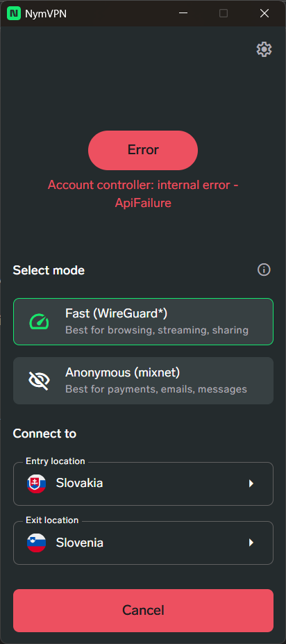This screenshot has height=644, width=286.
Task: Click the mode info circle icon
Action: click(x=264, y=270)
